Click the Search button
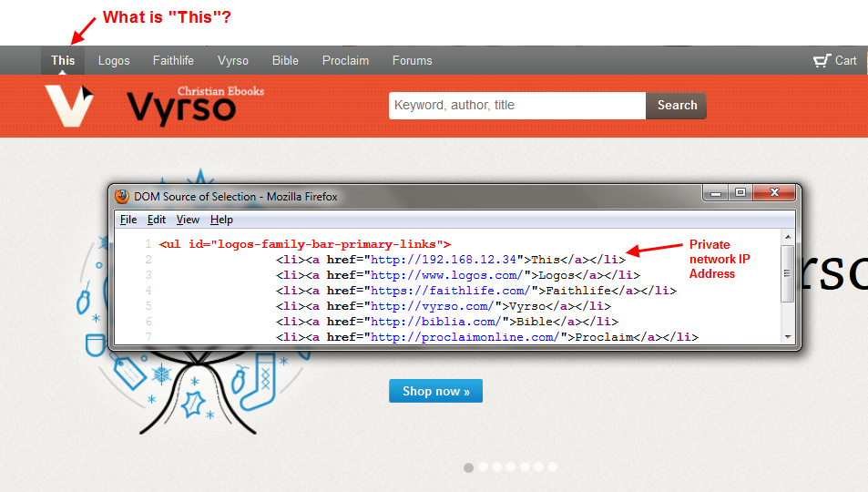 tap(677, 106)
